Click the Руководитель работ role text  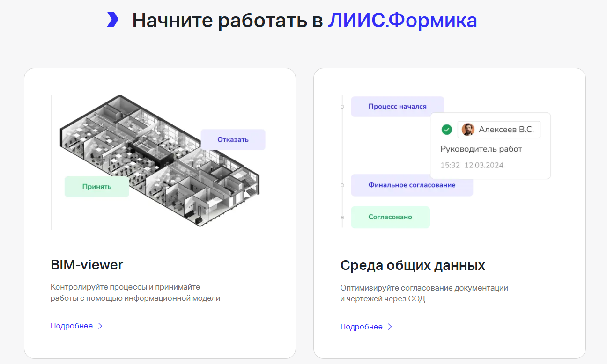481,149
